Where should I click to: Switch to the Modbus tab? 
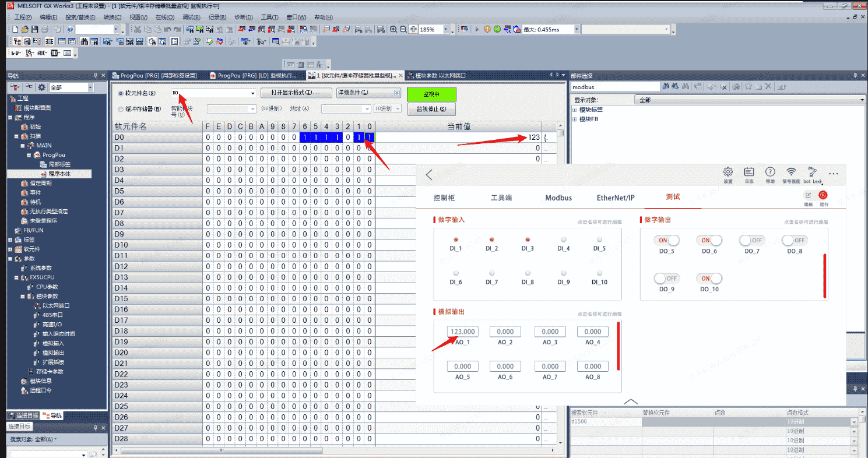(x=558, y=198)
